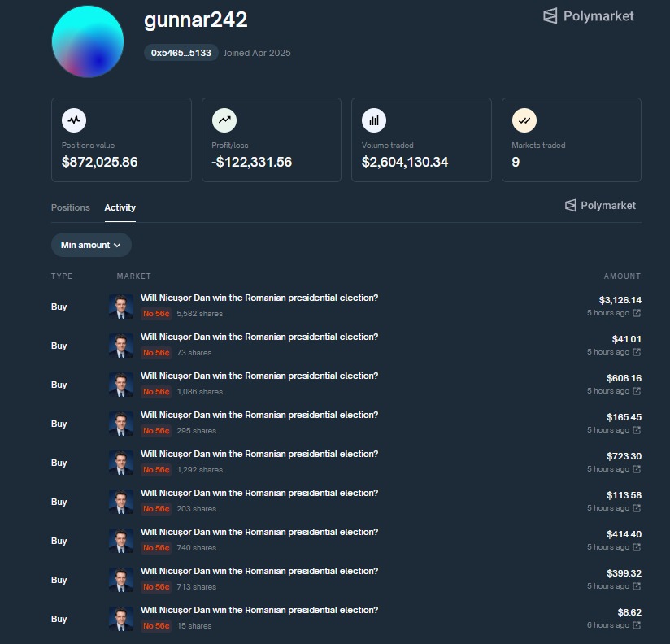Click the gunnar242 username heading

[x=196, y=20]
